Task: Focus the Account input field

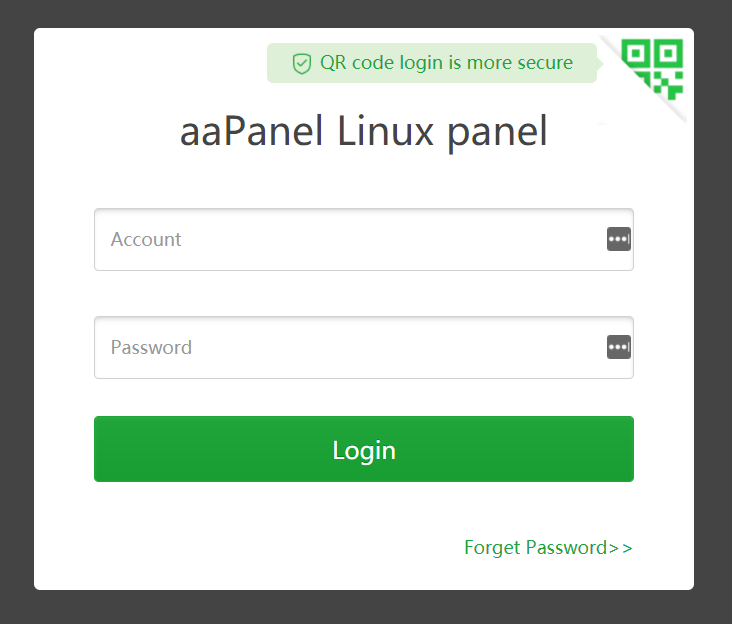Action: pos(364,239)
